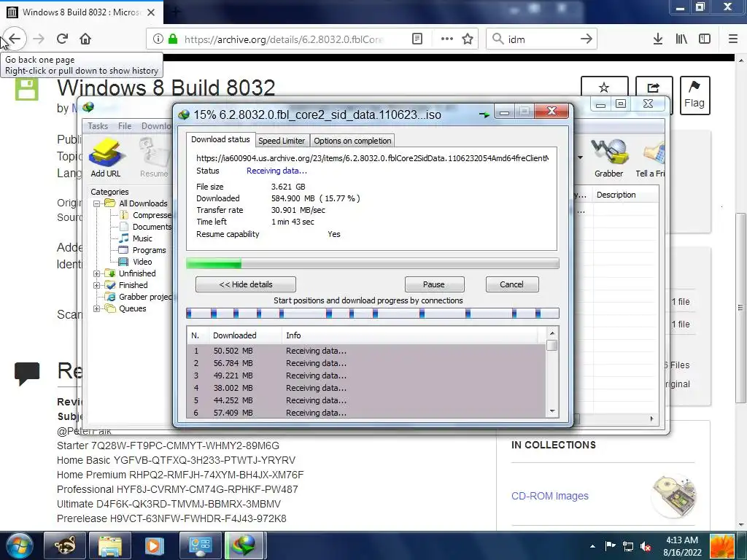Click the muted volume tray icon
747x560 pixels.
pyautogui.click(x=646, y=546)
